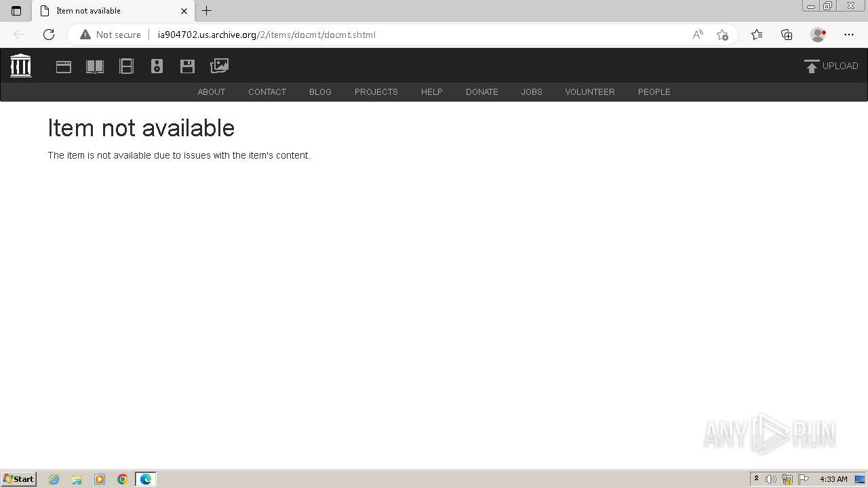Open the Internet Archive home logo
This screenshot has height=488, width=868.
point(21,66)
